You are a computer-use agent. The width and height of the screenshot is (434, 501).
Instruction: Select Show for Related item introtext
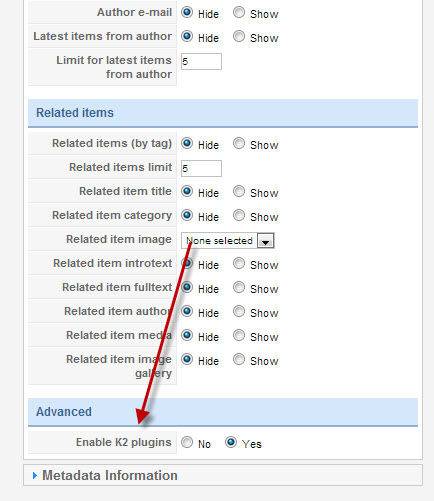tap(239, 263)
